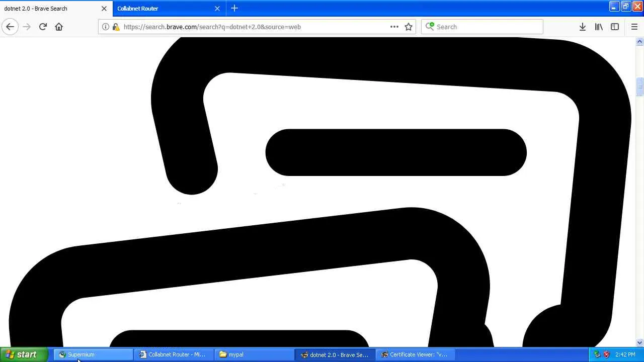Viewport: 644px width, 362px height.
Task: Open the mypal folder from taskbar
Action: click(x=255, y=354)
